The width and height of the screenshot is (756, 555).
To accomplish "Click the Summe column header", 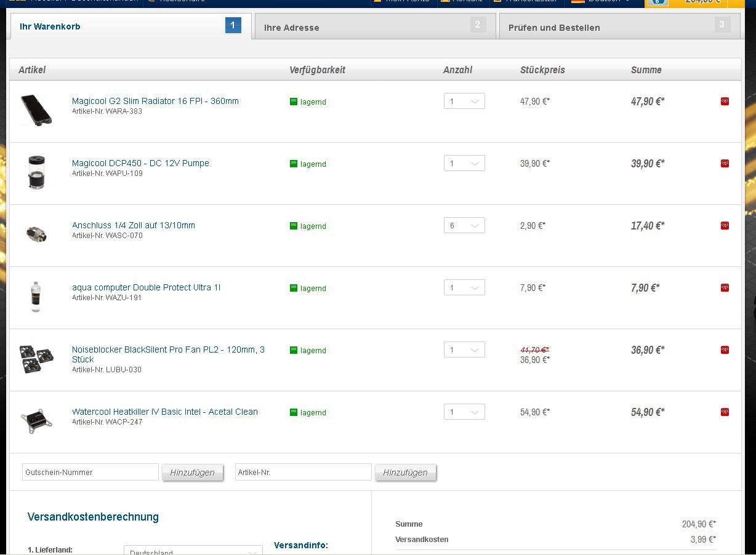I will [x=646, y=70].
